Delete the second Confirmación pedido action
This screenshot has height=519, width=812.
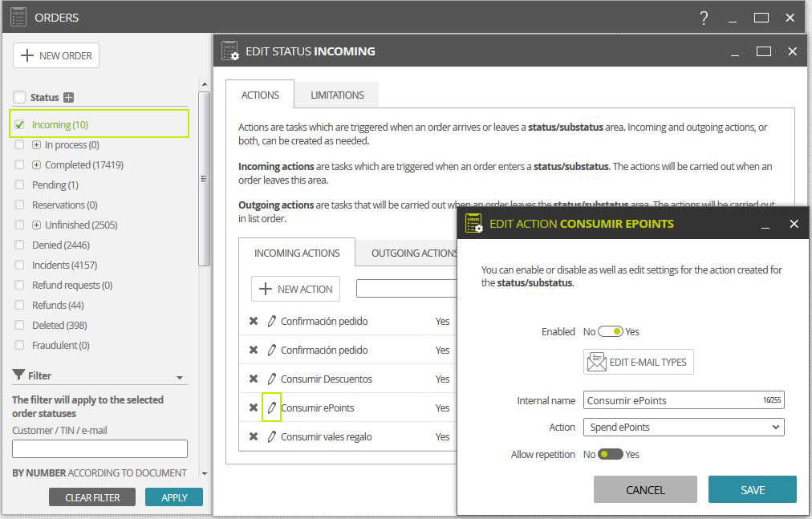pos(254,350)
